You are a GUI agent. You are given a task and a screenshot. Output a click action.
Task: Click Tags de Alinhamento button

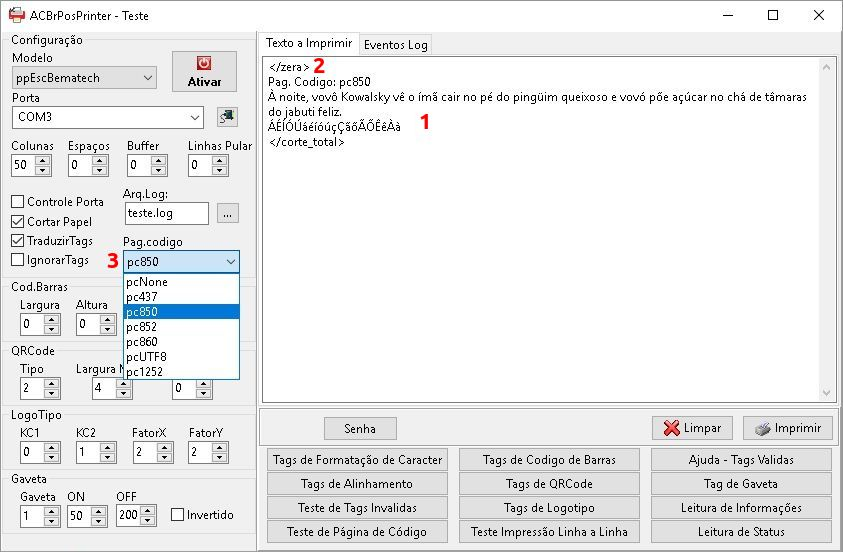coord(358,484)
